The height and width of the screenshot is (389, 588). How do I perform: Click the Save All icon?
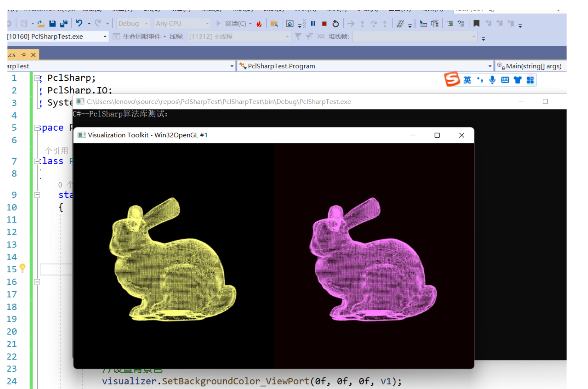pos(64,23)
